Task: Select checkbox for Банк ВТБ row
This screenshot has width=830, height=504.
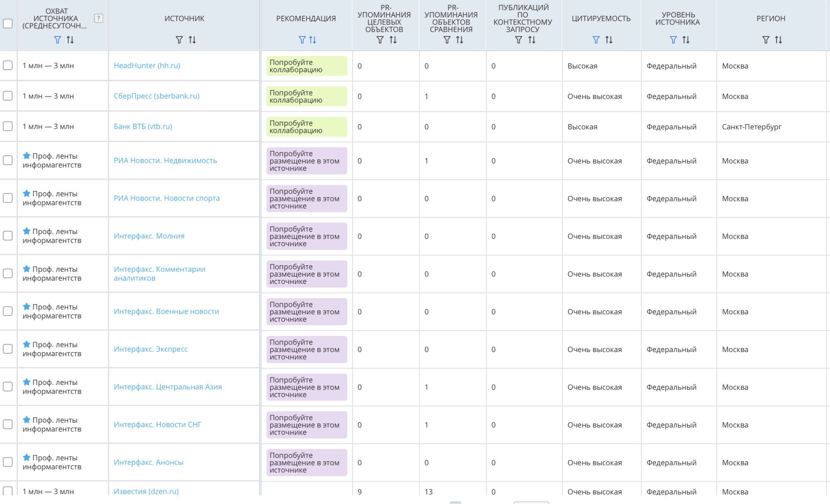Action: point(8,126)
